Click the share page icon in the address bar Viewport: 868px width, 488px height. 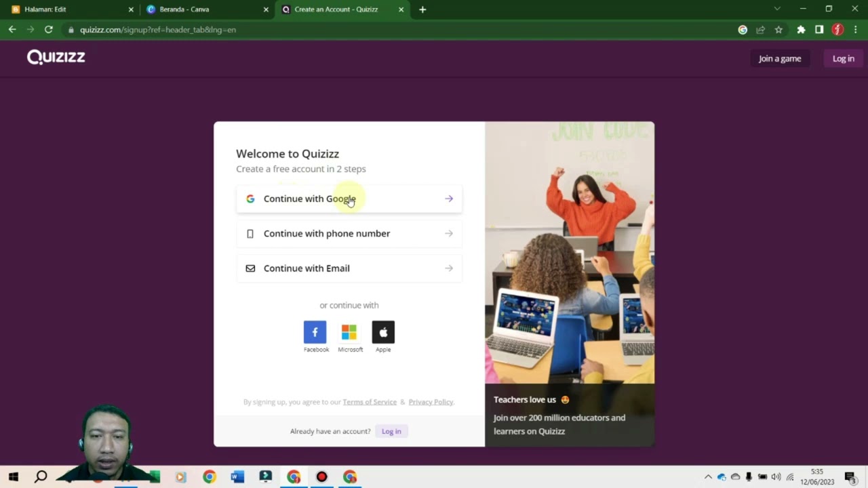tap(761, 30)
